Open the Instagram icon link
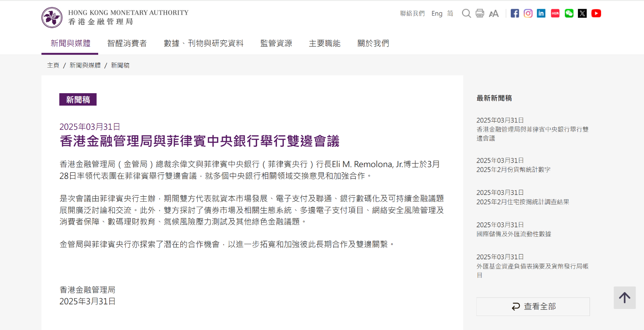644x330 pixels. tap(528, 13)
